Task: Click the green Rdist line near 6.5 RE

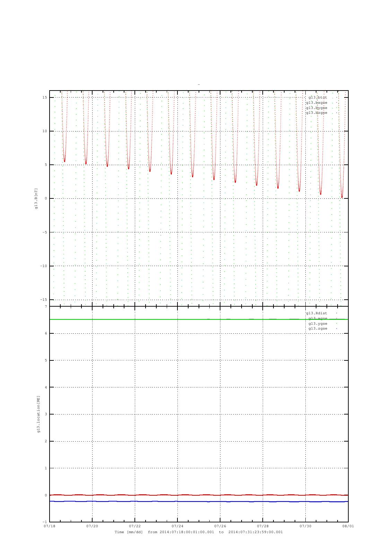Action: 199,319
